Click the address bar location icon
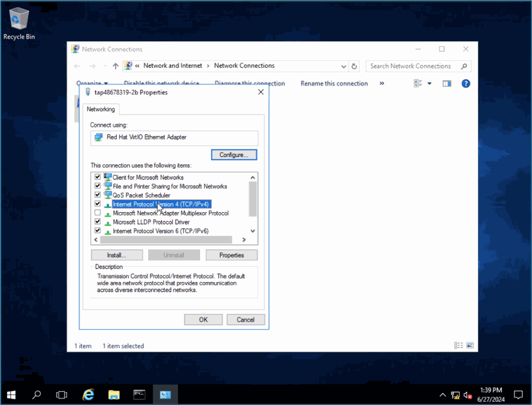Viewport: 532px width, 405px height. click(x=128, y=65)
